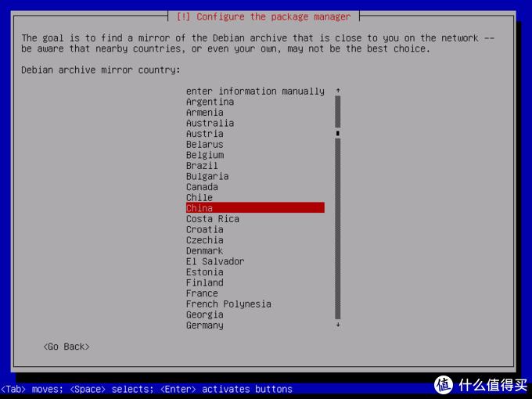Select Bulgaria list entry
532x399 pixels.
coord(207,177)
